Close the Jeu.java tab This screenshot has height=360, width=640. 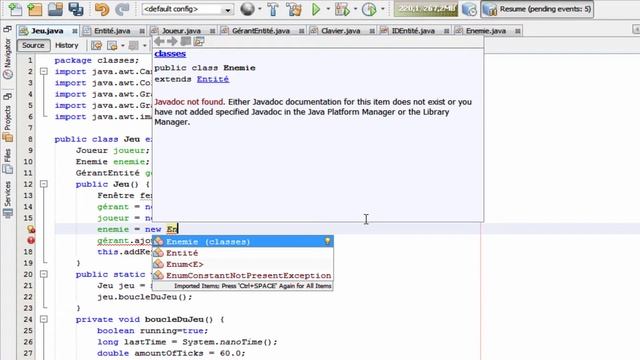74,31
